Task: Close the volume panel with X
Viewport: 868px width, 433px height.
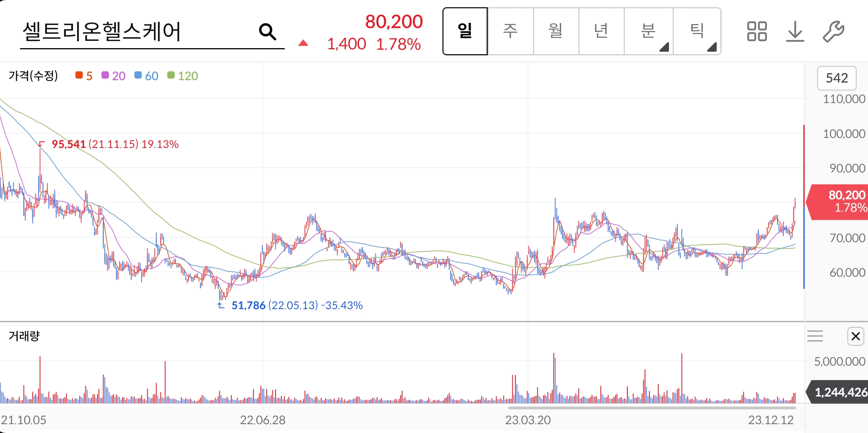Action: click(x=855, y=336)
